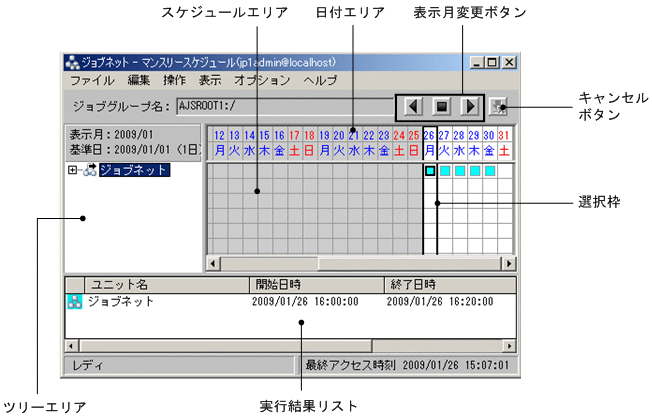
Task: Open the ヘルプ menu
Action: (320, 80)
